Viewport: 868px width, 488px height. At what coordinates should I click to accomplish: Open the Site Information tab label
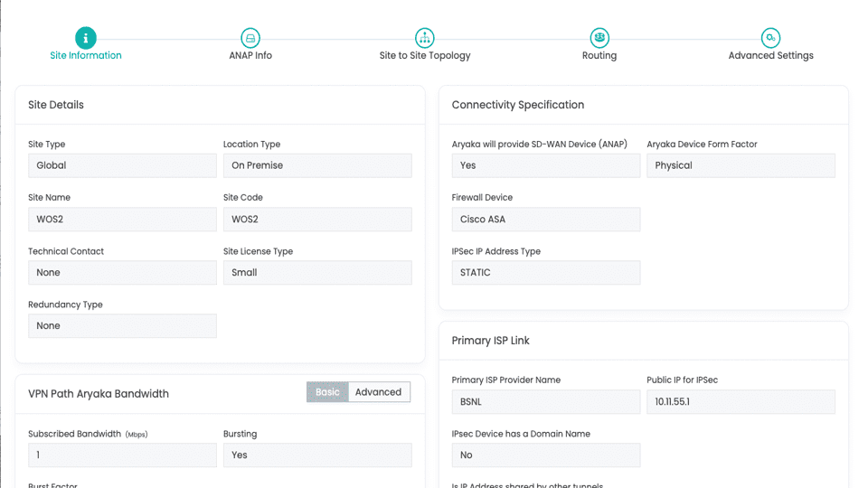coord(86,55)
